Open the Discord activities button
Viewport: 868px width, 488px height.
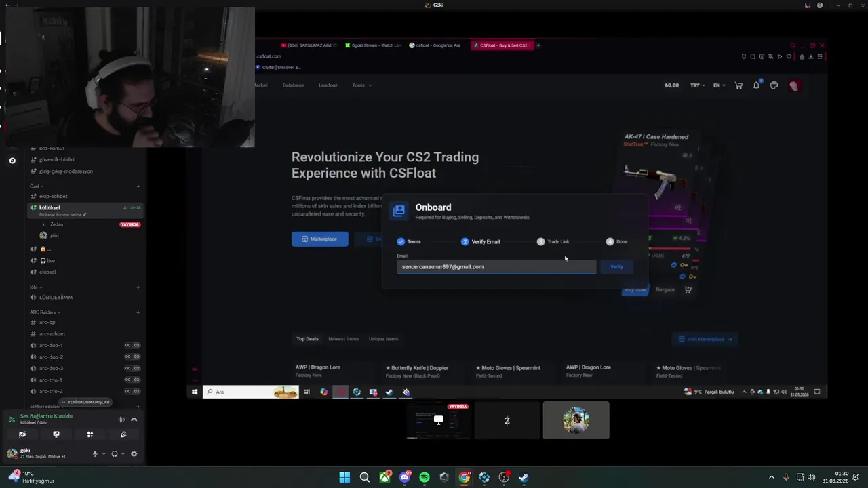(x=90, y=434)
